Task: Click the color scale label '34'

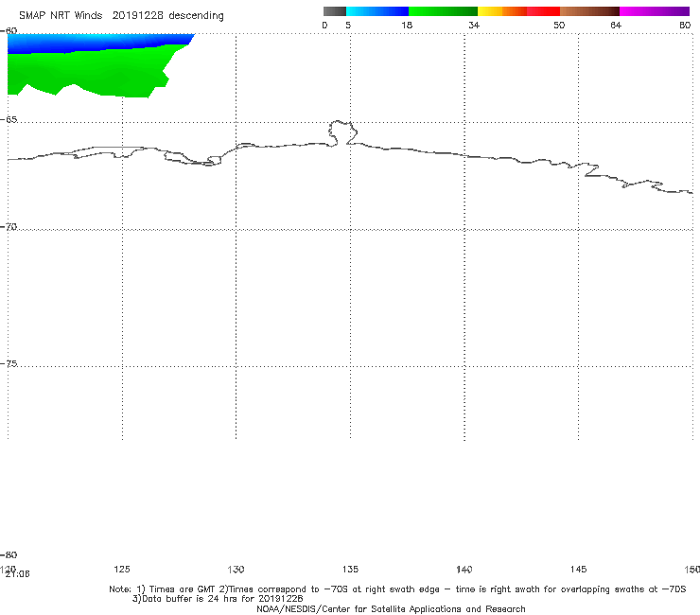Action: tap(474, 26)
